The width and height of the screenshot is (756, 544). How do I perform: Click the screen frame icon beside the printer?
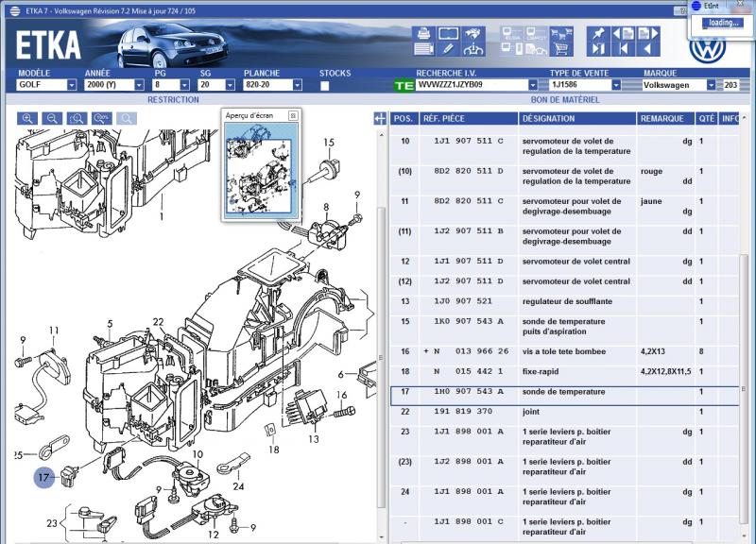448,34
